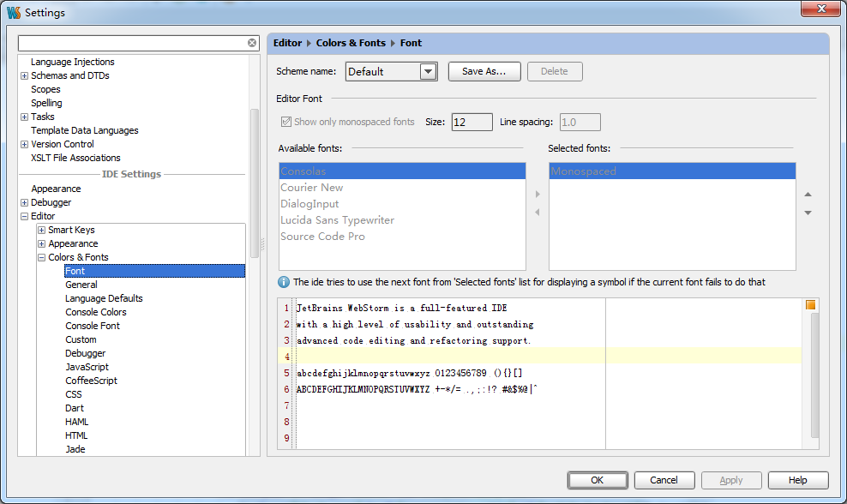The height and width of the screenshot is (504, 847).
Task: Select Console Colors in the sidebar
Action: coord(95,312)
